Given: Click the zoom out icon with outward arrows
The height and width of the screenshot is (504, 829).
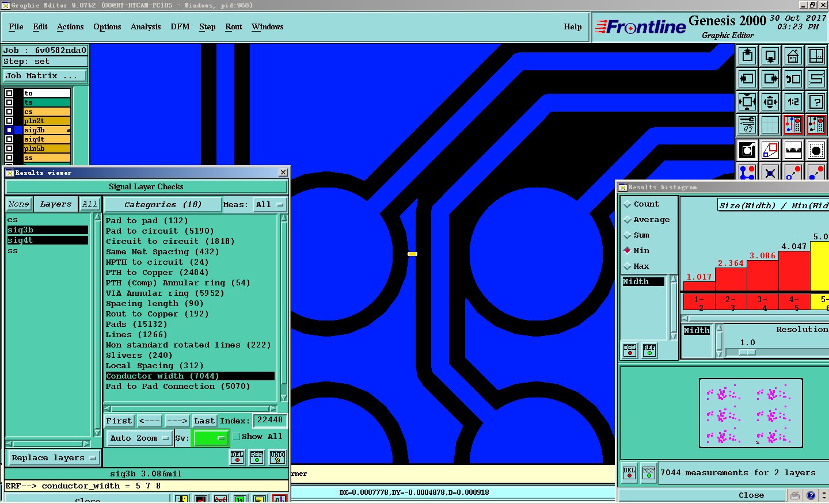Looking at the screenshot, I should [770, 102].
